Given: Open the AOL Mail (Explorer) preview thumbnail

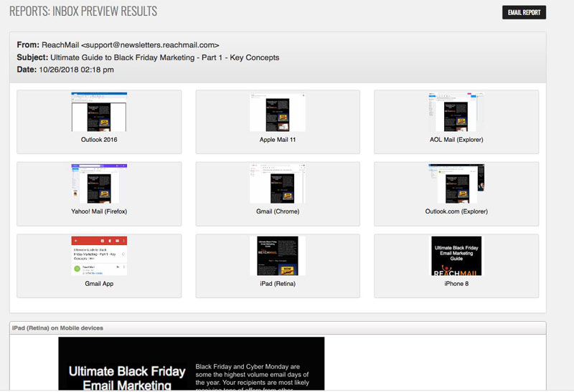Looking at the screenshot, I should coord(456,112).
